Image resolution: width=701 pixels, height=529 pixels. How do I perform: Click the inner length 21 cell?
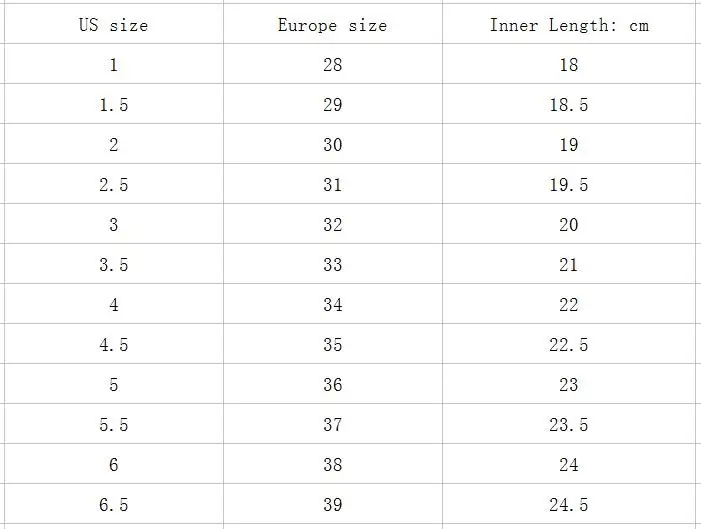568,265
